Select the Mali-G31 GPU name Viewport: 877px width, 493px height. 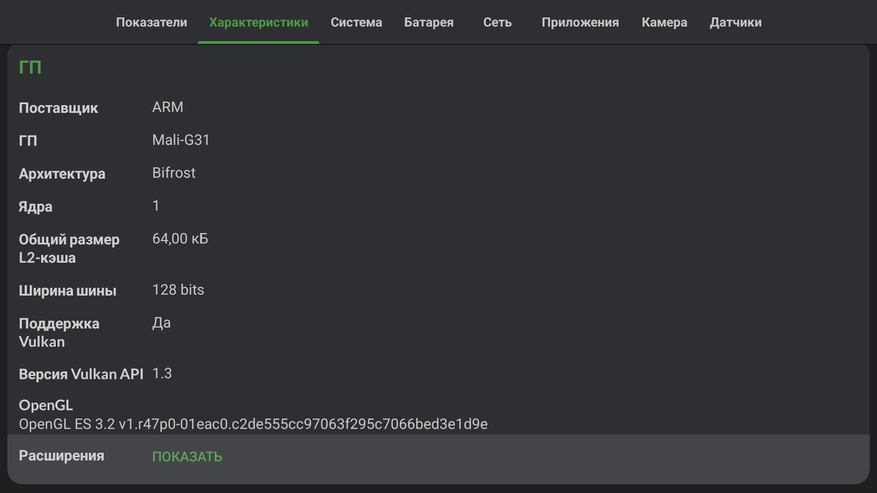coord(181,140)
